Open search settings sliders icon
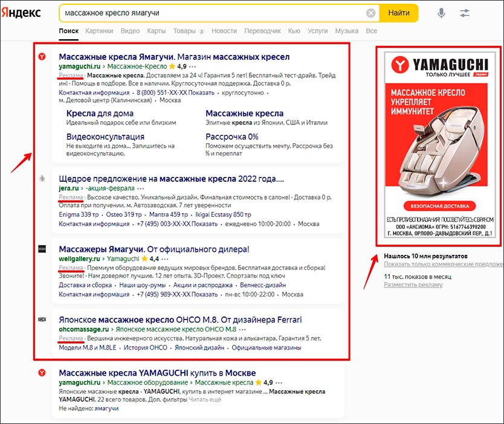 click(x=465, y=13)
